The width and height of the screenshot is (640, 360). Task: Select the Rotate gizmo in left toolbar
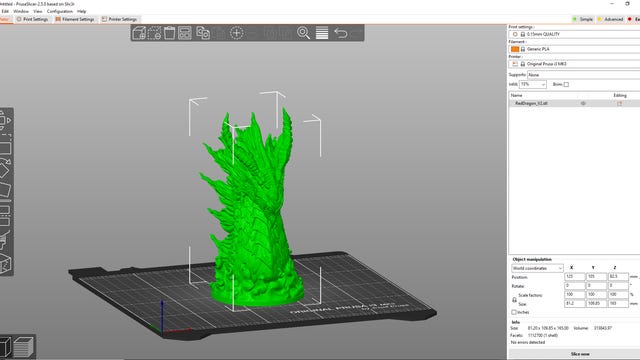pos(5,168)
